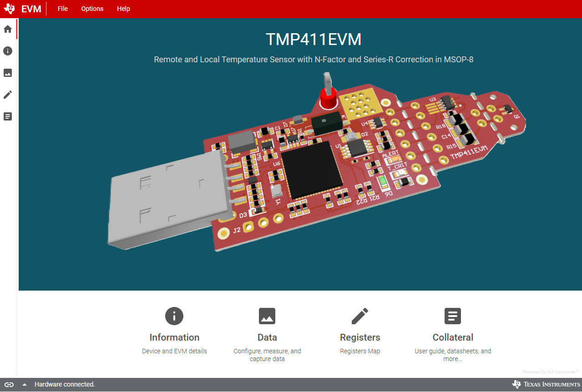Open the Information circle icon above Device details
Viewport: 582px width, 392px height.
click(x=174, y=316)
